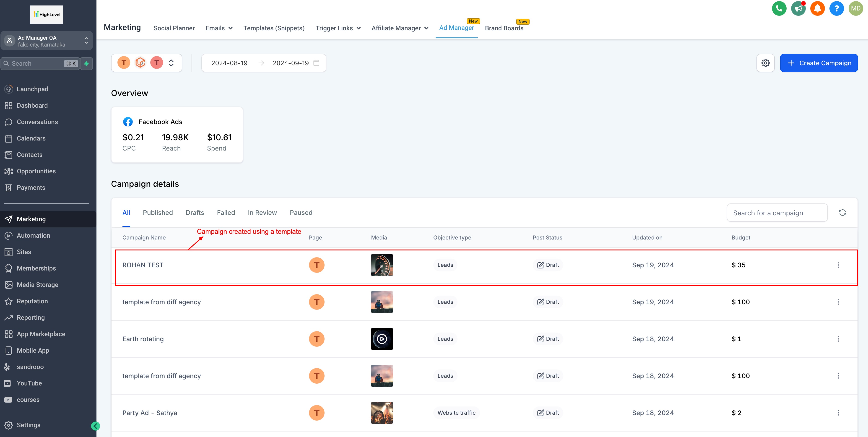Open ROHAN TEST row actions menu

[838, 265]
